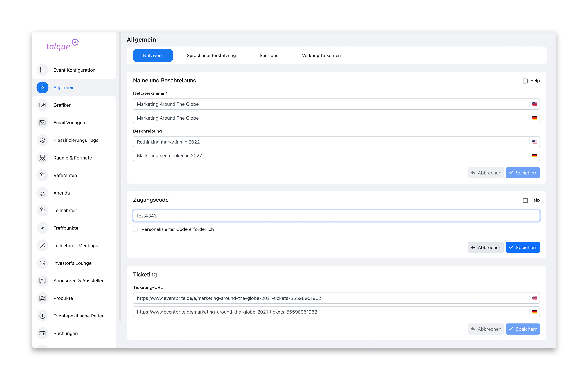Select the Klassifizierungs Tags icon
Viewport: 588px width, 380px height.
point(43,140)
